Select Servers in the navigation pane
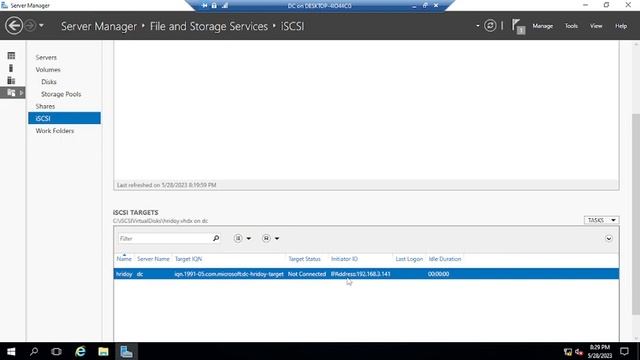The width and height of the screenshot is (640, 360). coord(46,58)
